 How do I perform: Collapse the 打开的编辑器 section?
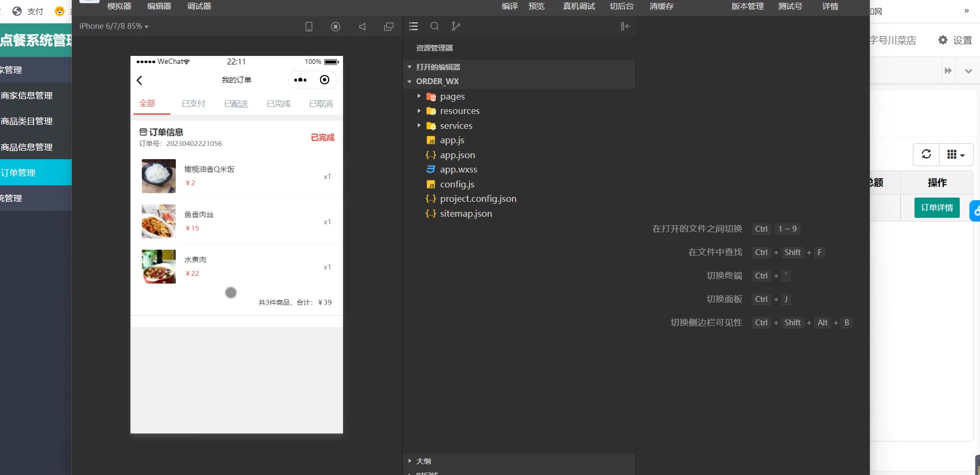coord(438,67)
